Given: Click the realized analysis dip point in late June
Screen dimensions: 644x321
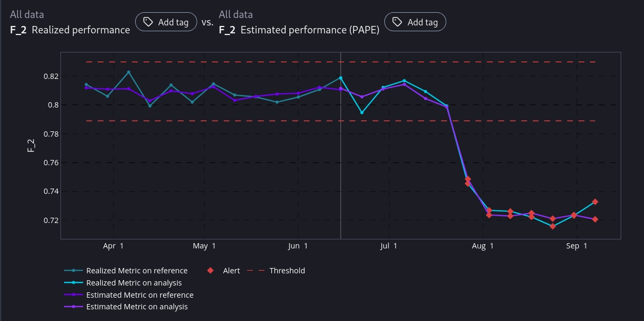Looking at the screenshot, I should (x=362, y=113).
